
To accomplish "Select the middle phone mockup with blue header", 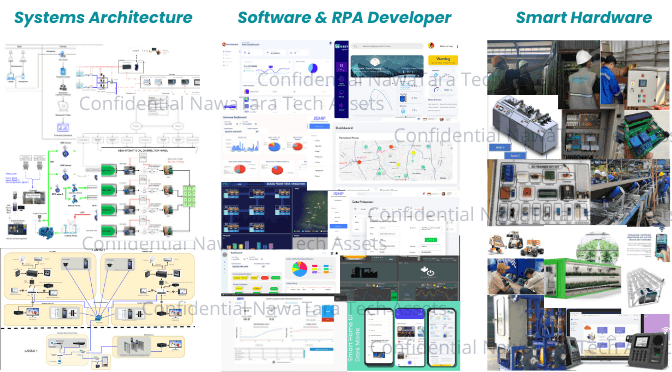I will (411, 337).
